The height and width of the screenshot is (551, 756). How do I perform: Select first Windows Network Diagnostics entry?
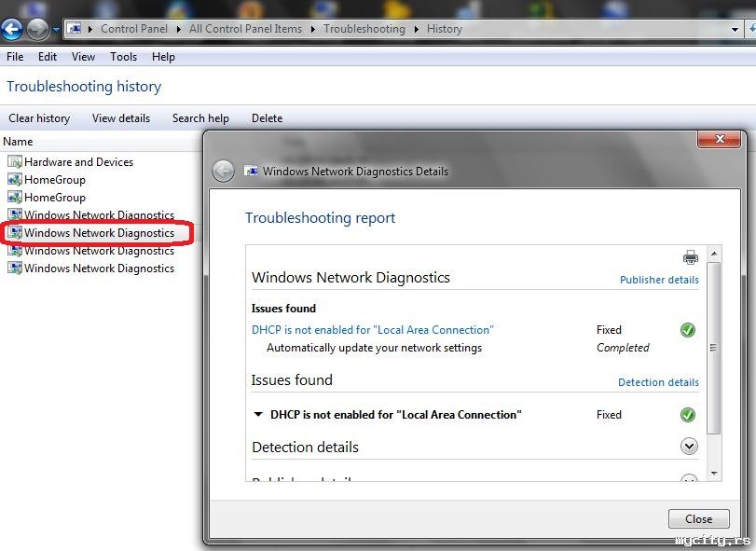pos(99,215)
